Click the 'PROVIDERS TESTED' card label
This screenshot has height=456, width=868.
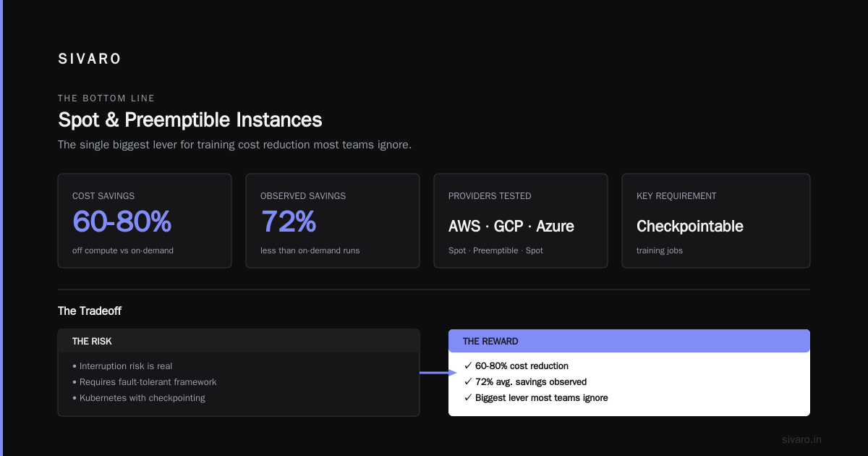tap(490, 196)
